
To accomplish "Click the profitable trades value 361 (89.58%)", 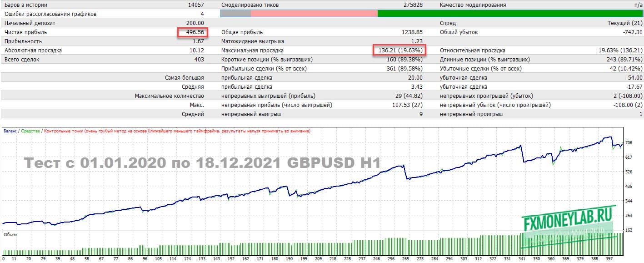I will click(x=404, y=69).
